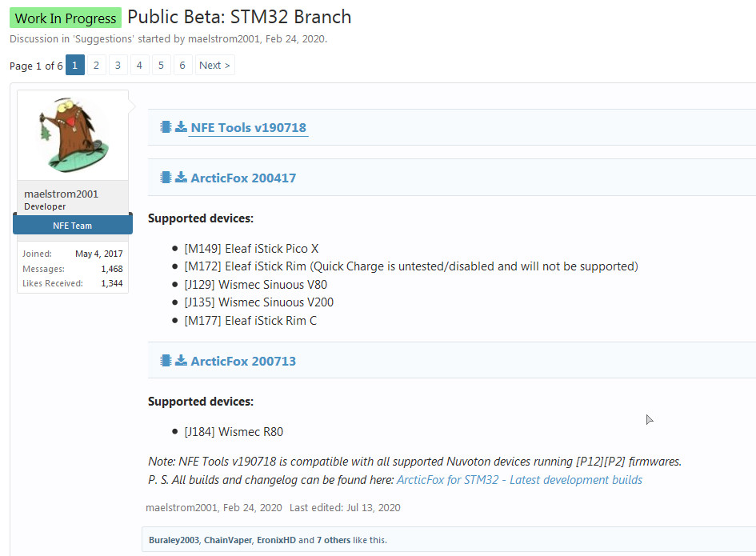This screenshot has height=556, width=756.
Task: Open the NFE Tools v190718 link
Action: tap(248, 127)
